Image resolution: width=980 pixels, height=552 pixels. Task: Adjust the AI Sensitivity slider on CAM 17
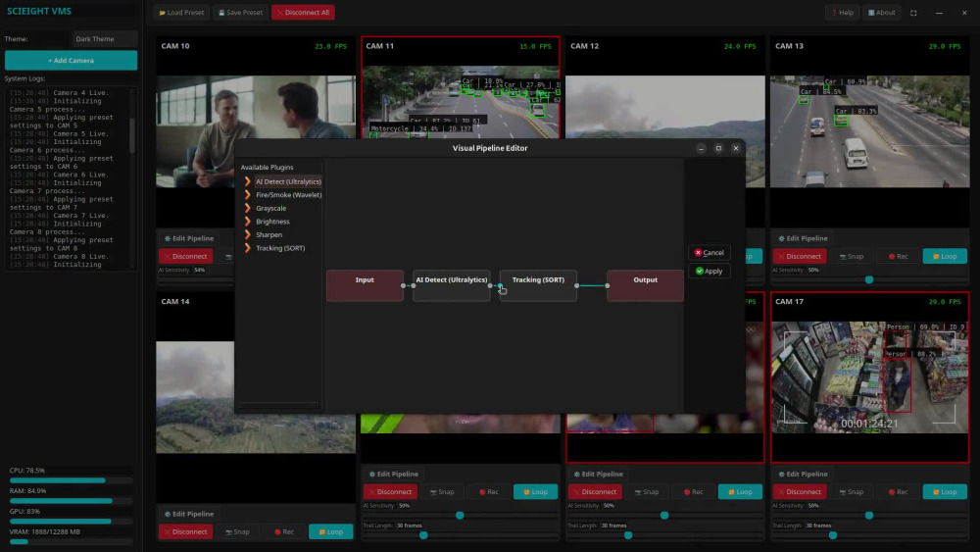(x=868, y=516)
